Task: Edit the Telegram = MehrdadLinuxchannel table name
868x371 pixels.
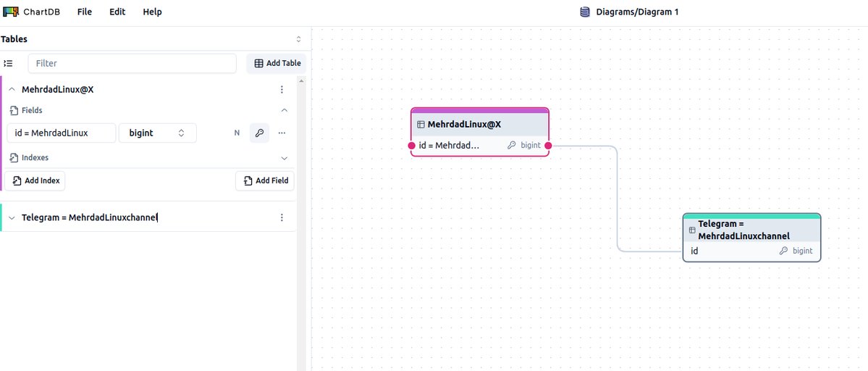Action: click(x=90, y=218)
